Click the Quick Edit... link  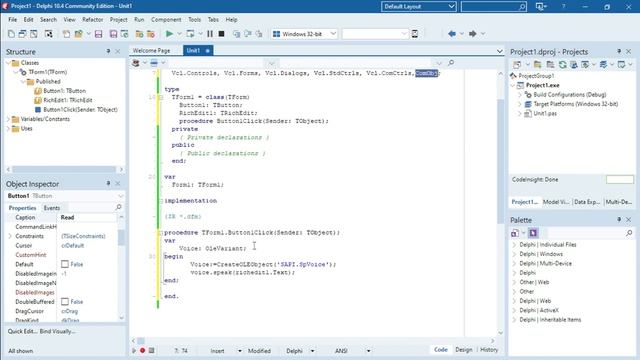pyautogui.click(x=22, y=331)
